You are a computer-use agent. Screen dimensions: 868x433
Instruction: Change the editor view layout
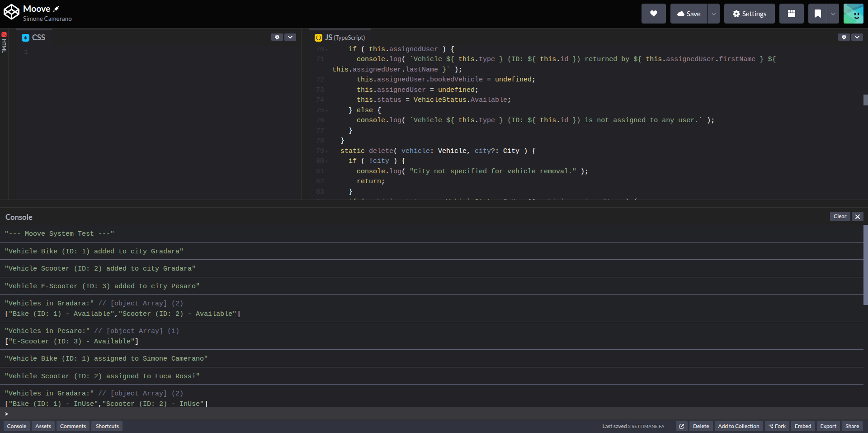coord(791,14)
